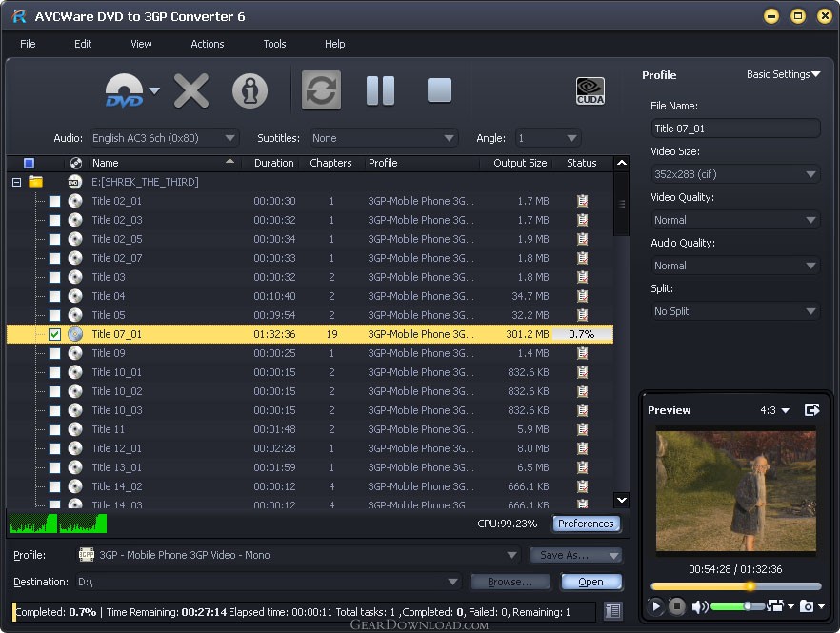This screenshot has height=633, width=840.
Task: Check the Title 04 checkbox
Action: 54,296
